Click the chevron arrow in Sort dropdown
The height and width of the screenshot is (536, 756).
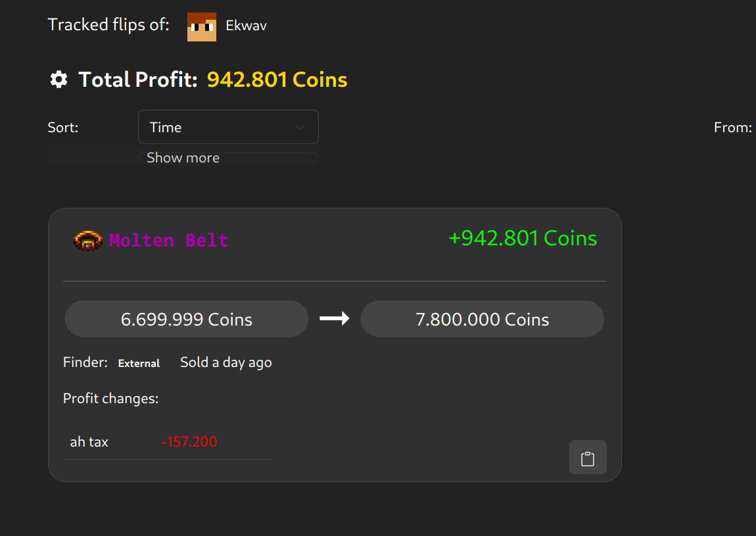coord(300,127)
